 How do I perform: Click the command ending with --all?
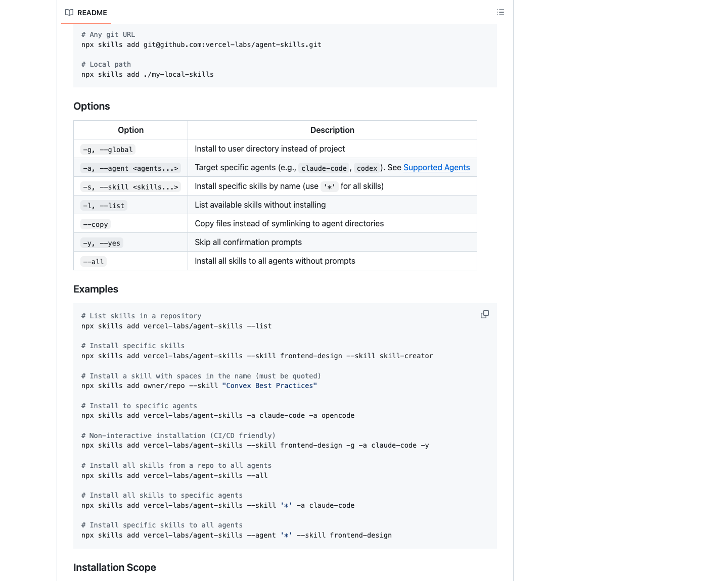[174, 475]
